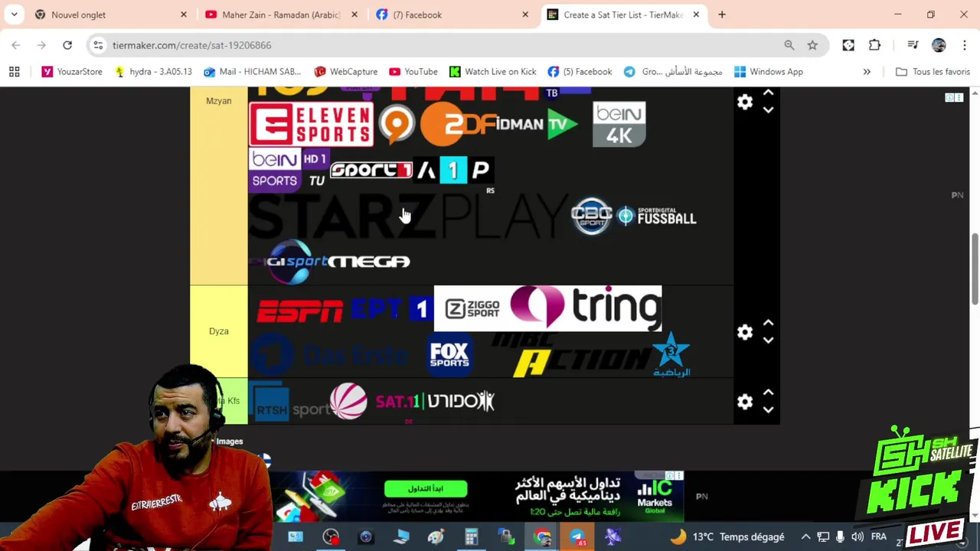Move Mzyan tier row up
980x551 pixels.
click(x=769, y=93)
